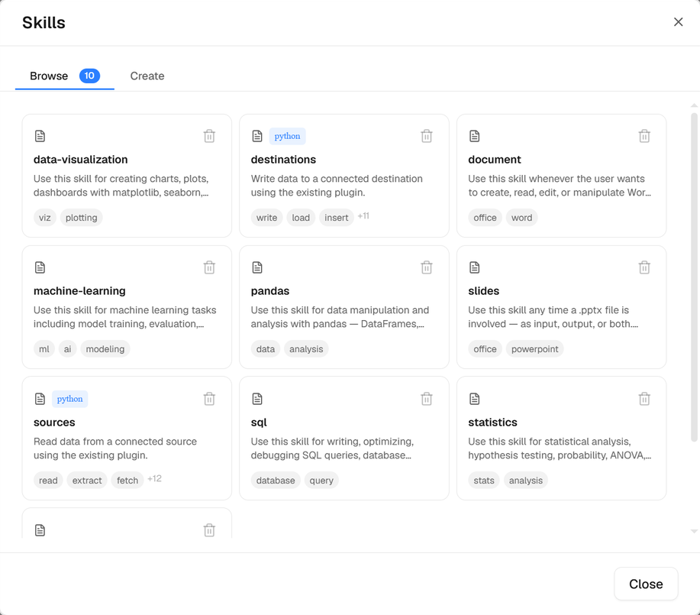Click file icon on pandas card

click(257, 267)
